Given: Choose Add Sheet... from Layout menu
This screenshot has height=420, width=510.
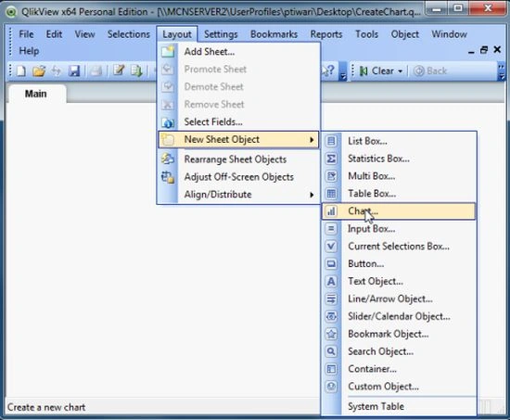Looking at the screenshot, I should (x=238, y=52).
